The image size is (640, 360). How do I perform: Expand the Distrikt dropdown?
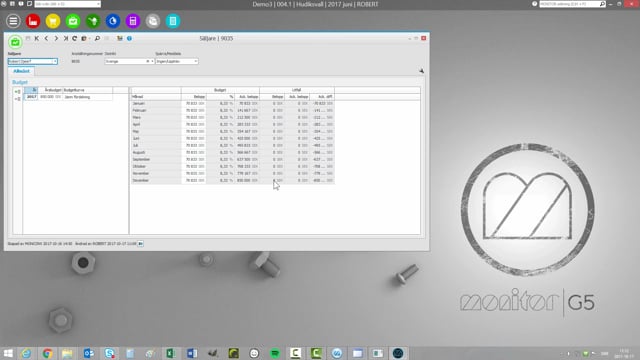pos(152,61)
